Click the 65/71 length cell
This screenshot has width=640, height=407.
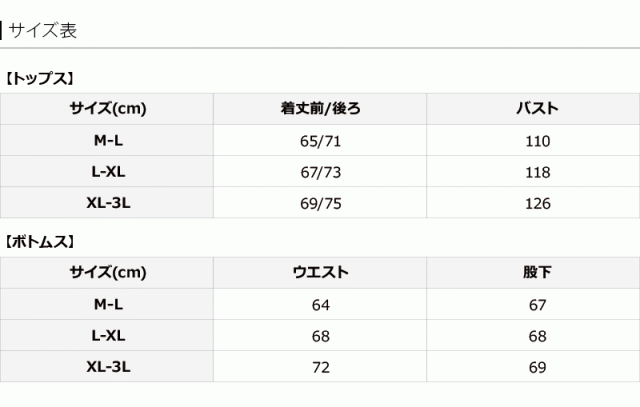pos(320,140)
